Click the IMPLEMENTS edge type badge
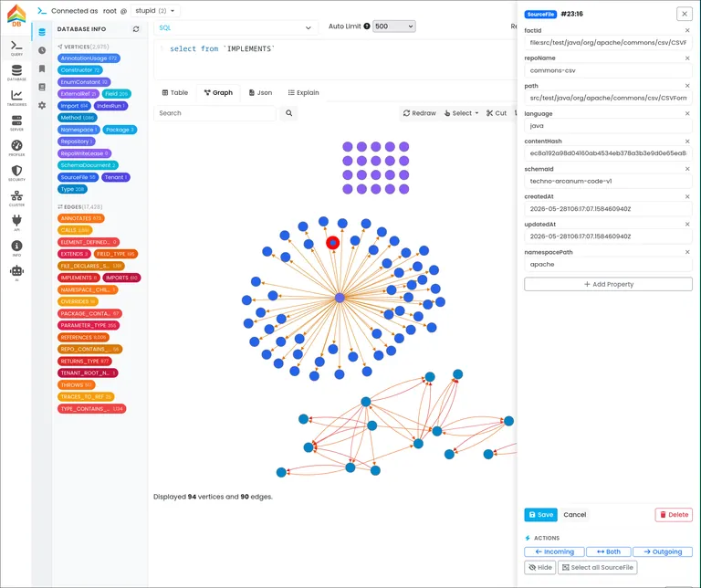701x588 pixels. (x=78, y=278)
